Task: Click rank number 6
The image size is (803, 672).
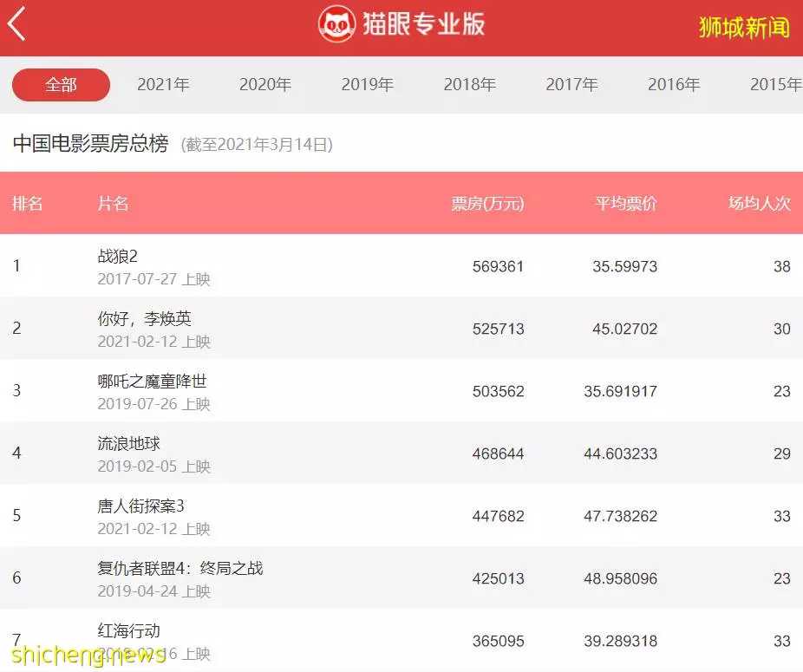Action: [16, 577]
